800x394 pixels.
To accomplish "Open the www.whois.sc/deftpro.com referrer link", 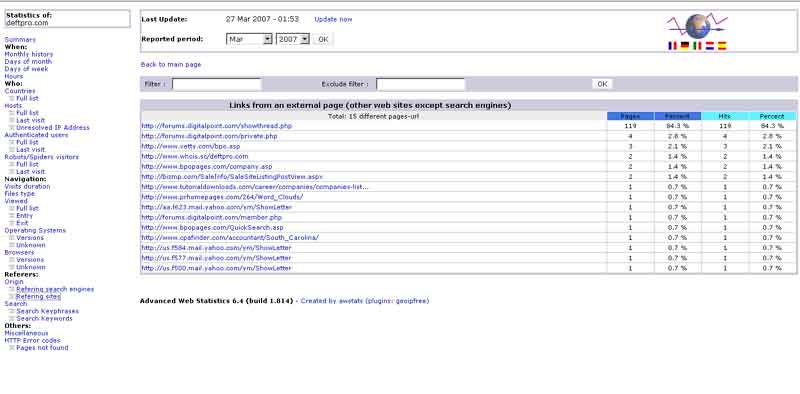I will click(194, 157).
